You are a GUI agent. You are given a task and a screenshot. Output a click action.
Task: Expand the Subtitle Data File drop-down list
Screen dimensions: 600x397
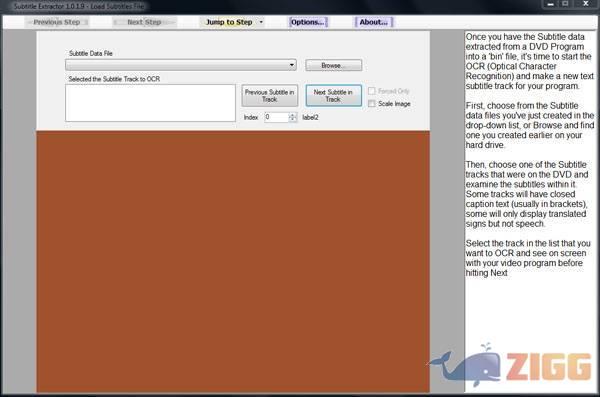[181, 65]
